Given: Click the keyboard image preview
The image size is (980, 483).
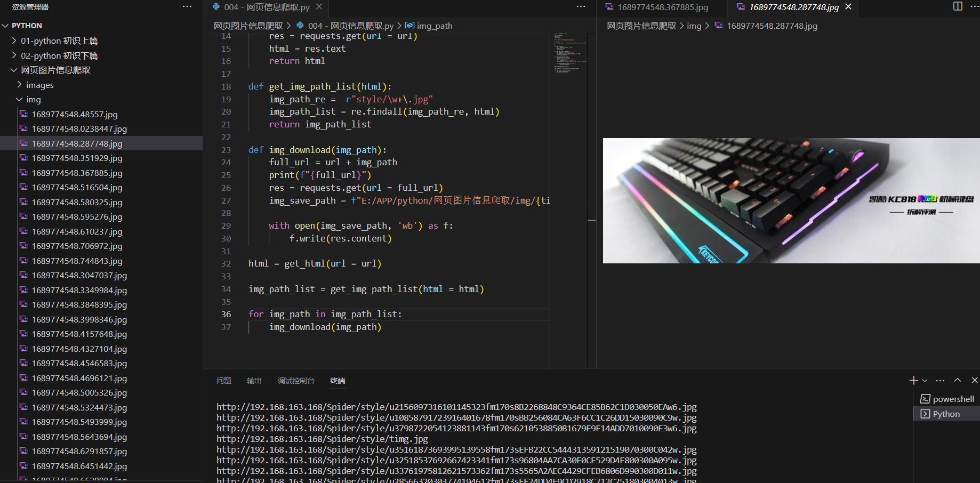Looking at the screenshot, I should click(791, 201).
